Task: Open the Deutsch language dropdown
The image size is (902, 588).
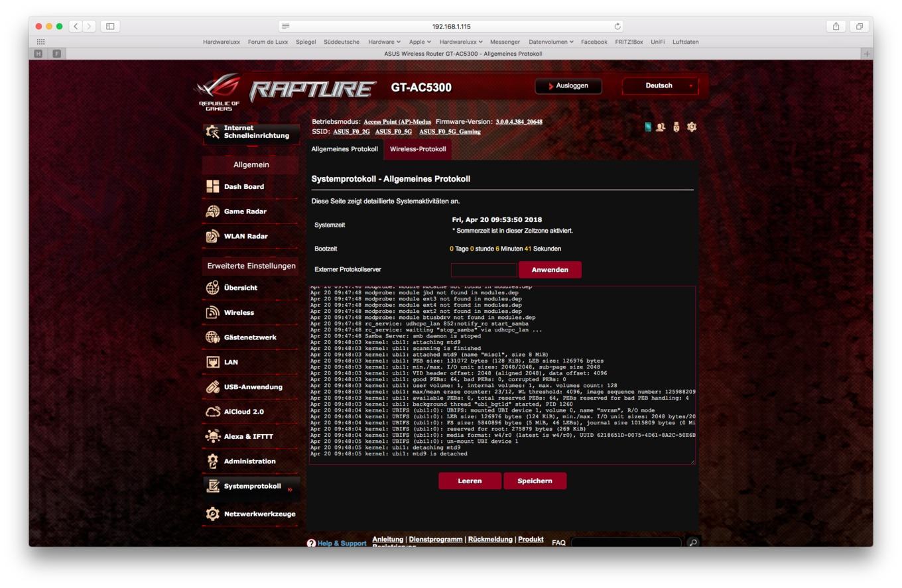Action: pyautogui.click(x=660, y=86)
